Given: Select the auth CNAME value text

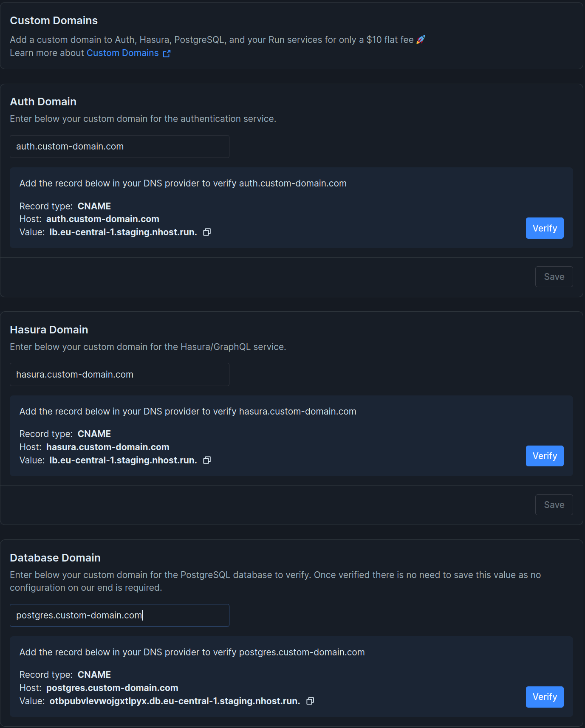Looking at the screenshot, I should coord(122,232).
